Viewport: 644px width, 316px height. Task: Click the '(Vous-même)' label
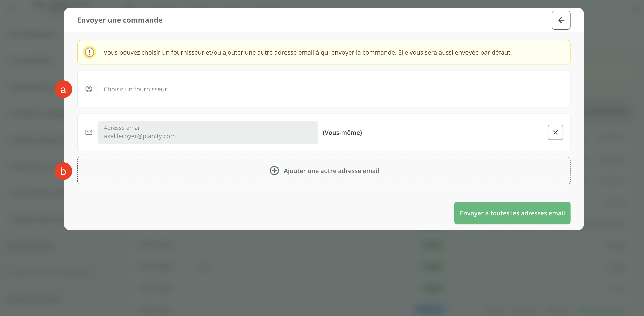click(x=342, y=133)
